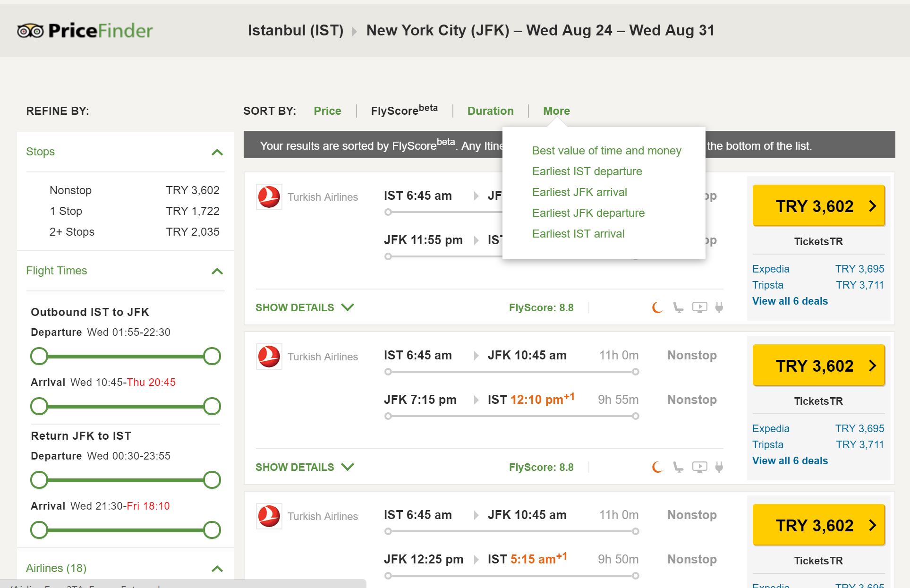The width and height of the screenshot is (910, 588).
Task: Click TicketsTR label in second result
Action: [818, 401]
